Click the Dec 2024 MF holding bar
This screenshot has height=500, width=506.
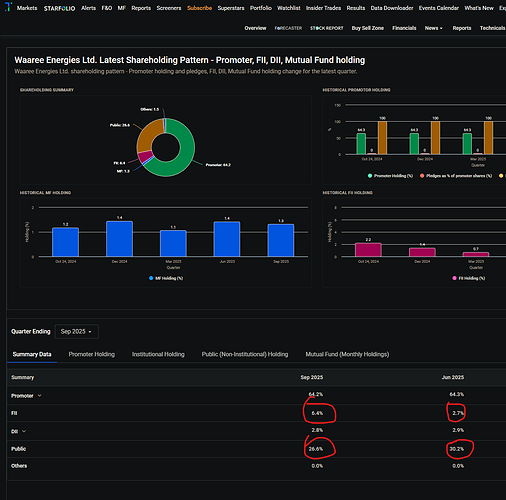coord(119,239)
